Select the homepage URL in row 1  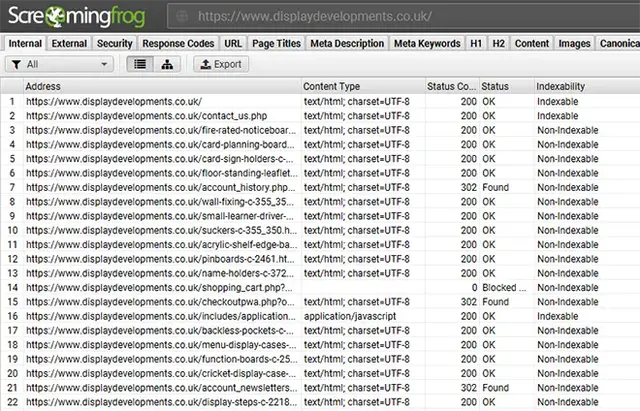(x=114, y=102)
